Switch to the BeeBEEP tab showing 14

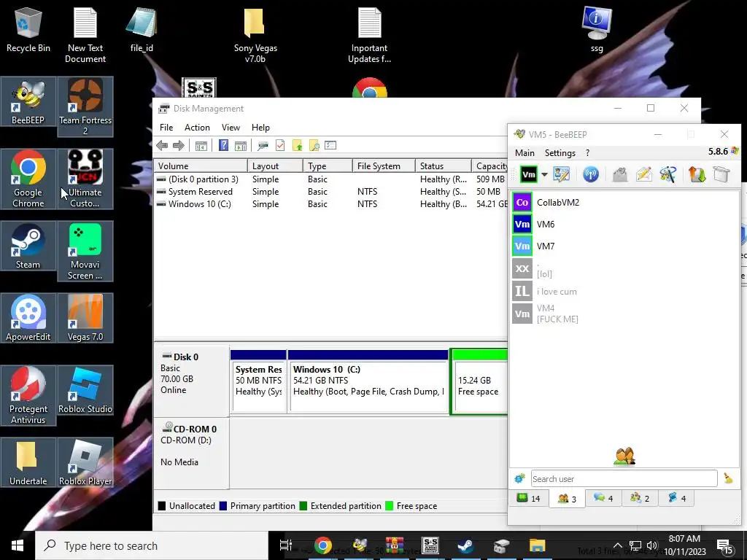click(x=529, y=498)
